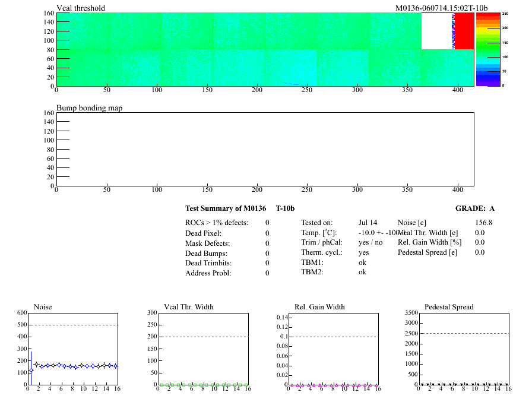Image resolution: width=532 pixels, height=399 pixels.
Task: Click the "Pedestal Spread [e]" summary label
Action: click(427, 252)
